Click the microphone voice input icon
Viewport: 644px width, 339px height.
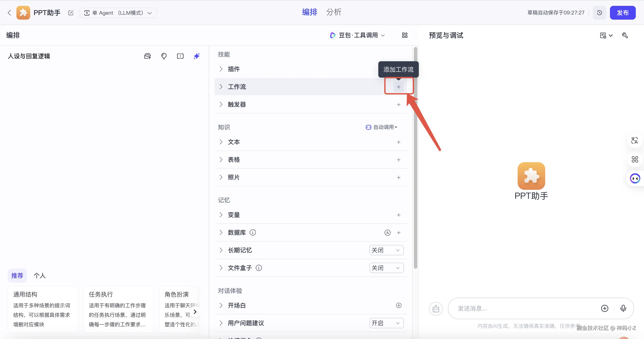tap(623, 308)
